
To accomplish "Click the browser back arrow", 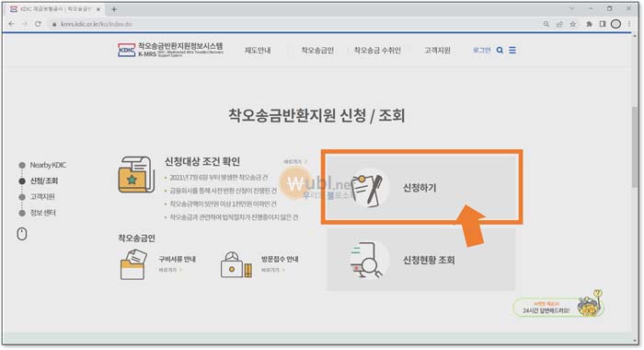I will pos(11,24).
